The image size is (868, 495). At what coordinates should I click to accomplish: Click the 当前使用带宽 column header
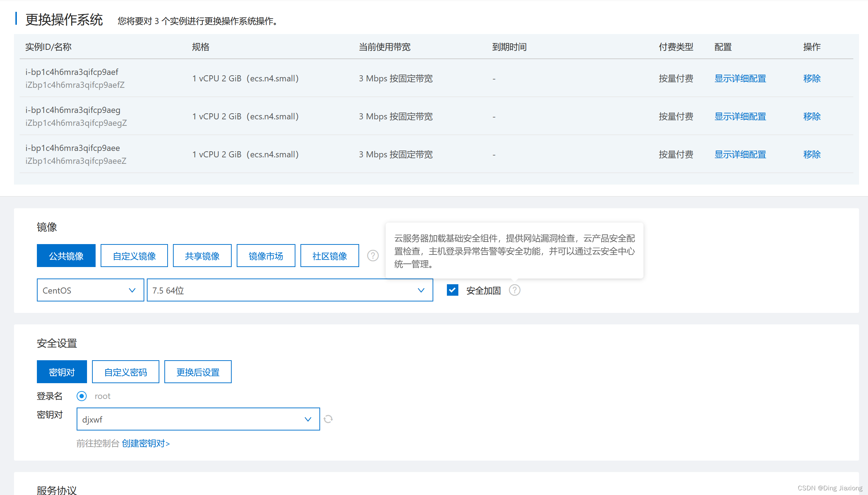tap(385, 47)
